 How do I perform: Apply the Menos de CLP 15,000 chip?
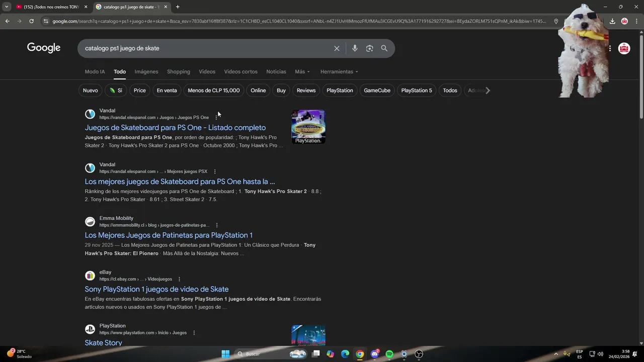coord(214,90)
